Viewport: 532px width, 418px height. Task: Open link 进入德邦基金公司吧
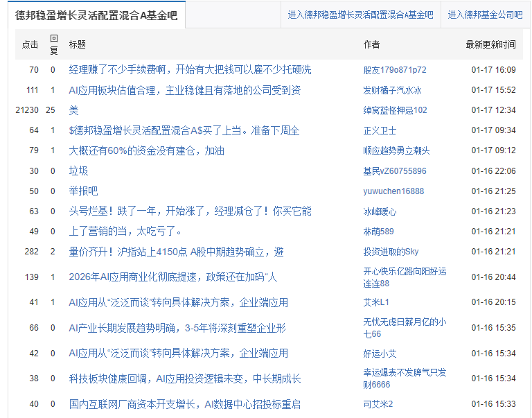485,15
